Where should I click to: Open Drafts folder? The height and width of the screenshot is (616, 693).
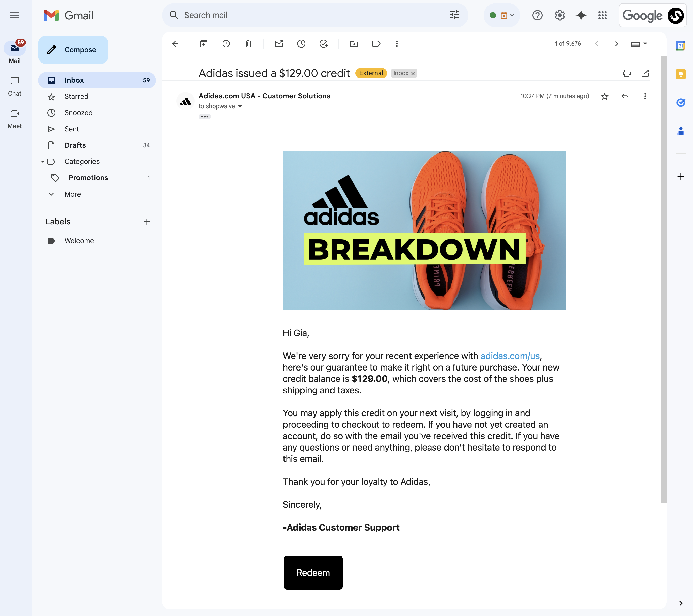coord(97,145)
